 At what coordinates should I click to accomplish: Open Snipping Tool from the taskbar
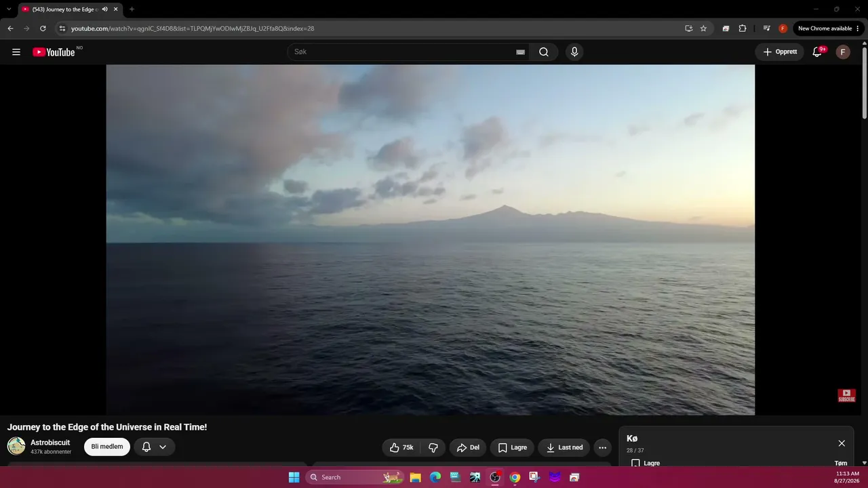[x=534, y=477]
